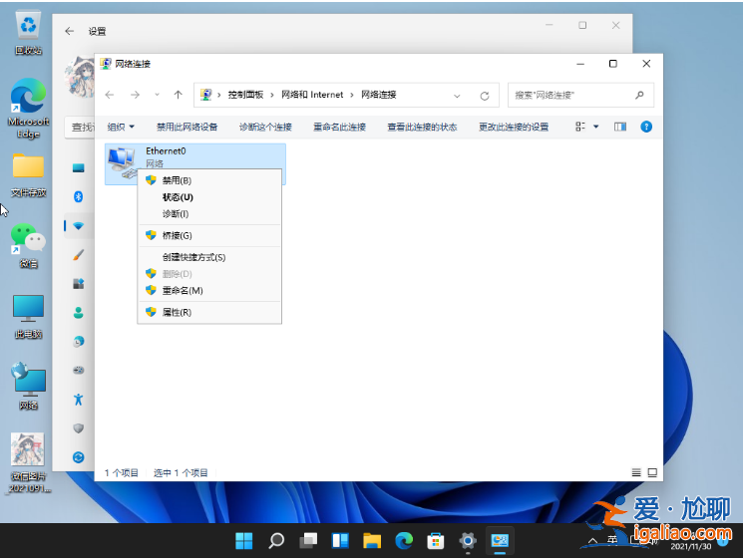Open Recycle Bin on the desktop
The height and width of the screenshot is (560, 744).
coord(29,33)
